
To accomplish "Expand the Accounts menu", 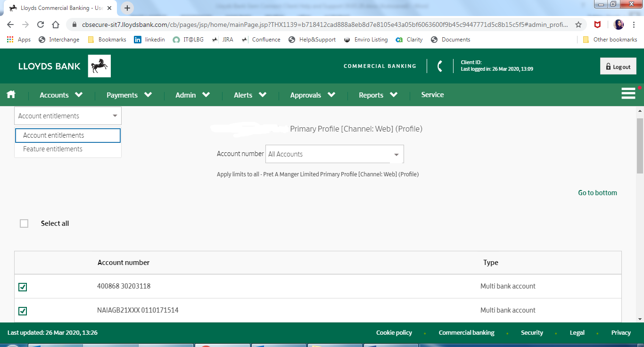I will coord(61,95).
